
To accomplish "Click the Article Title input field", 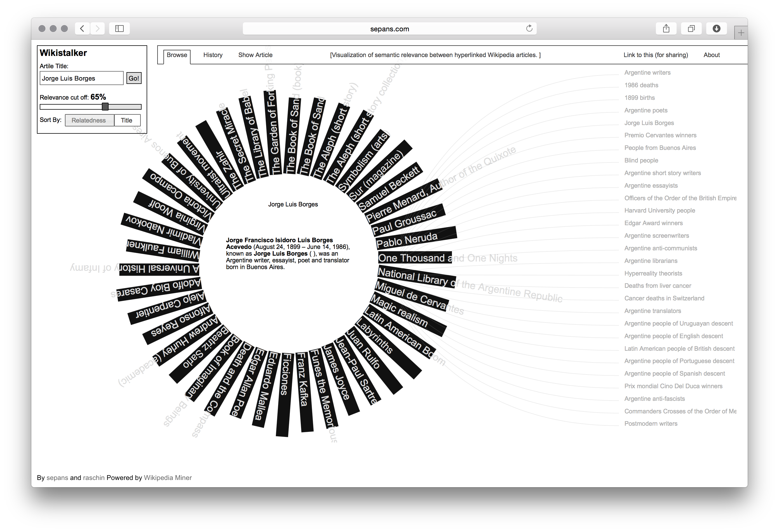I will [81, 78].
